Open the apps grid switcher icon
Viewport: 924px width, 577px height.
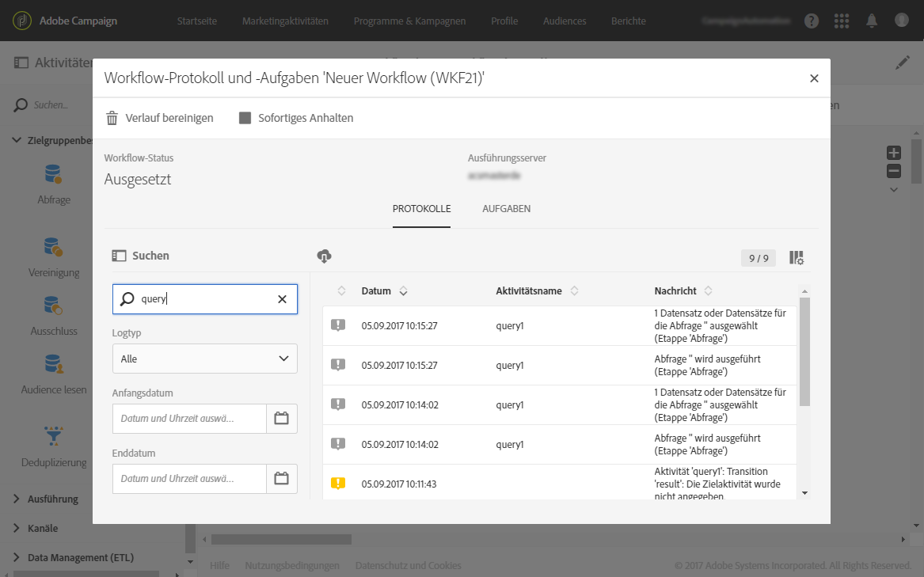[842, 21]
